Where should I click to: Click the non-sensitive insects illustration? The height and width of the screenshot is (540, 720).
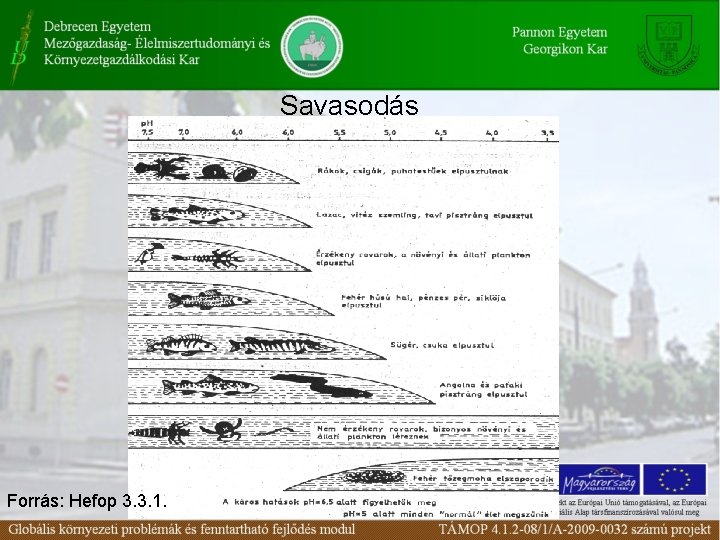[x=211, y=431]
